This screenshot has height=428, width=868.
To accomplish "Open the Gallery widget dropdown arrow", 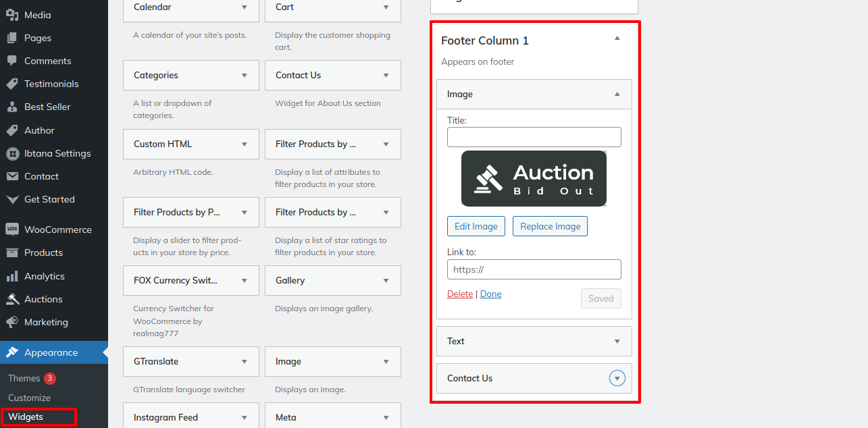I will pyautogui.click(x=386, y=281).
